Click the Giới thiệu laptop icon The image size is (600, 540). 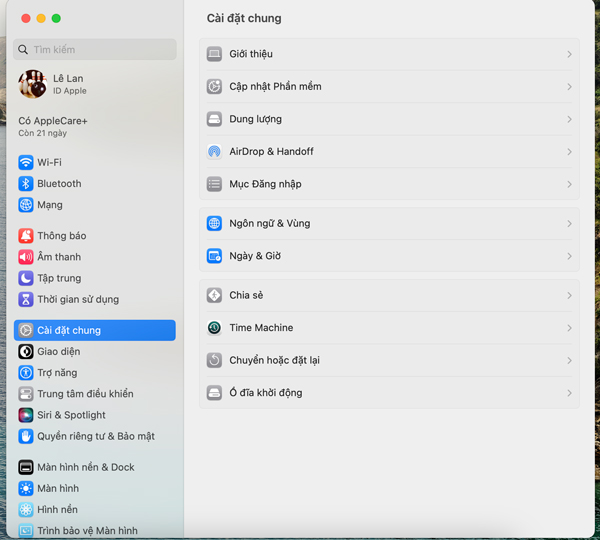[214, 54]
